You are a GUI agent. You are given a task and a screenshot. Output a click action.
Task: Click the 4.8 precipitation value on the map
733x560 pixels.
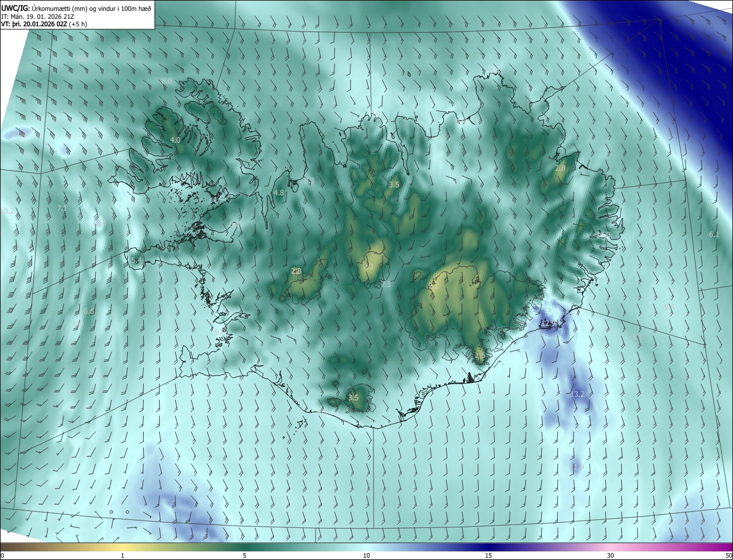pyautogui.click(x=279, y=193)
